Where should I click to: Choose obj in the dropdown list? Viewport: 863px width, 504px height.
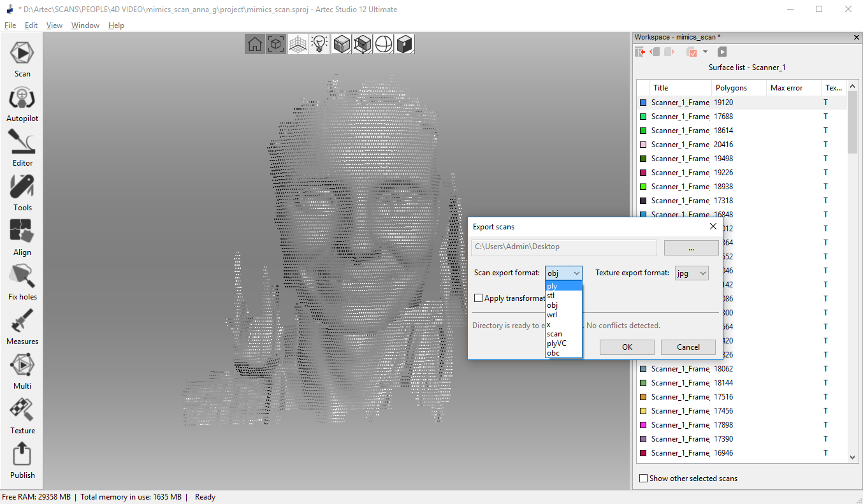[563, 305]
